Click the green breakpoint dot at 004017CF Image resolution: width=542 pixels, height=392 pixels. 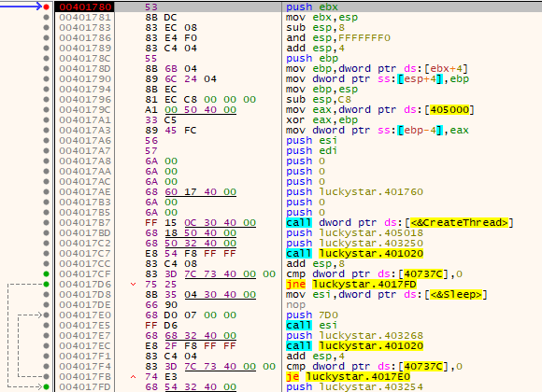[47, 273]
